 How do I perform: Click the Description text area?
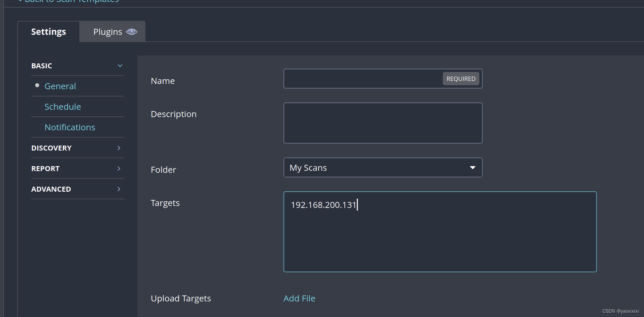pyautogui.click(x=383, y=123)
